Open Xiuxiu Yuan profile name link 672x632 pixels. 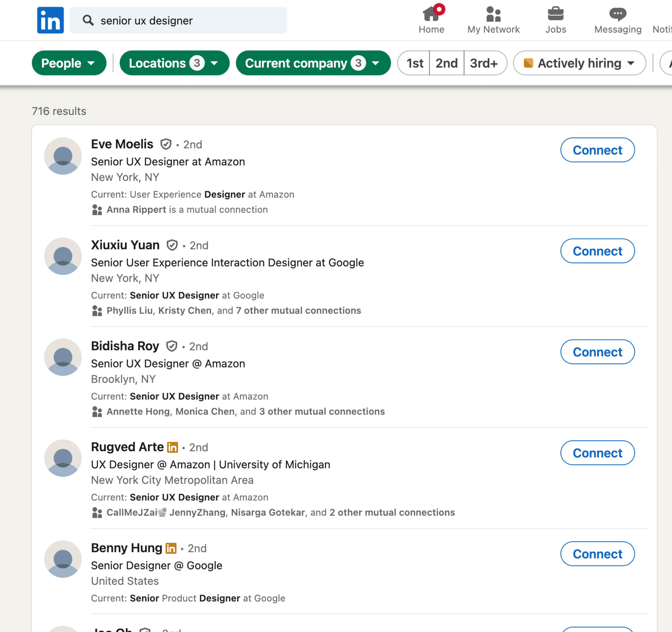pos(125,245)
